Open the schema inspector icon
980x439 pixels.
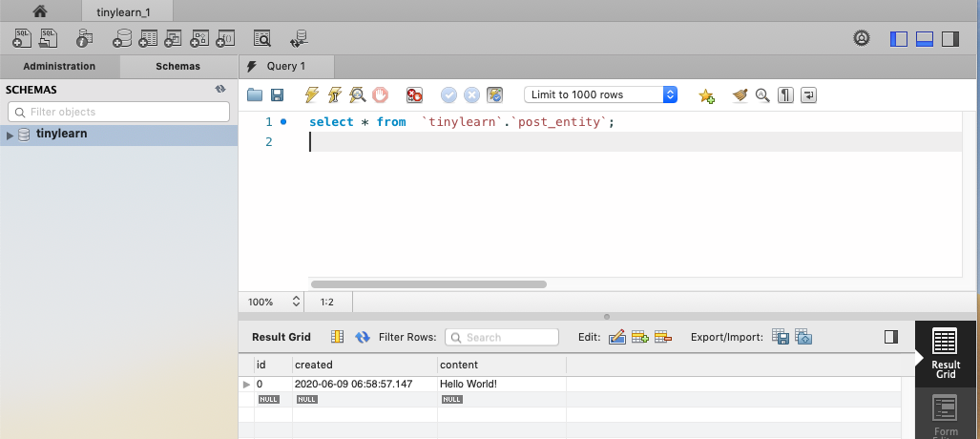point(84,39)
